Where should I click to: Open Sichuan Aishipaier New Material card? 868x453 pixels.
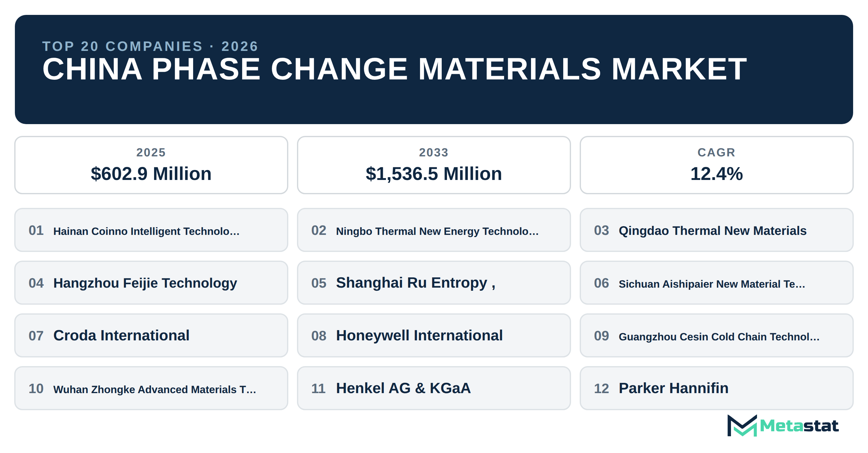tap(716, 283)
